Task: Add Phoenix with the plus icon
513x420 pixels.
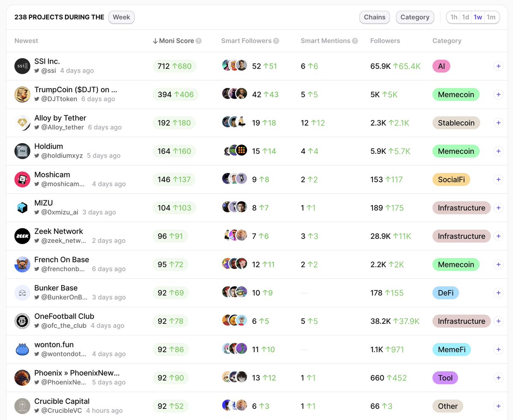Action: pyautogui.click(x=498, y=378)
